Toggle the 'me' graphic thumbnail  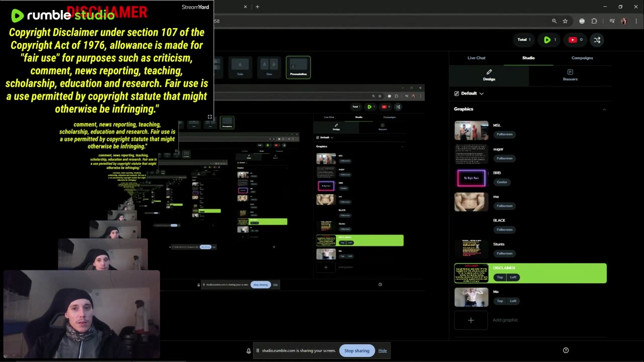(471, 202)
